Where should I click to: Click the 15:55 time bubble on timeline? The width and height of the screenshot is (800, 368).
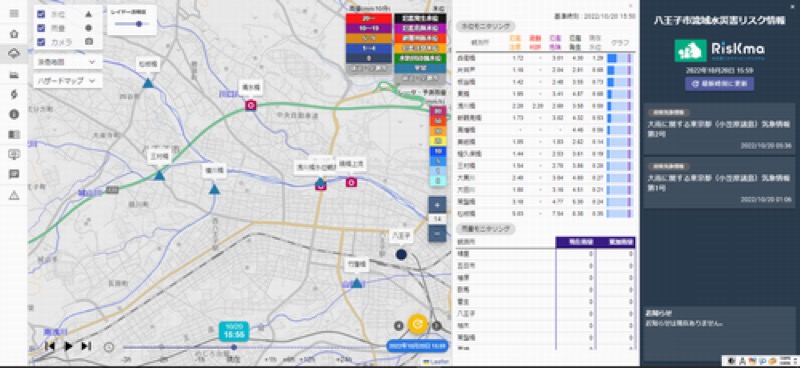point(234,331)
